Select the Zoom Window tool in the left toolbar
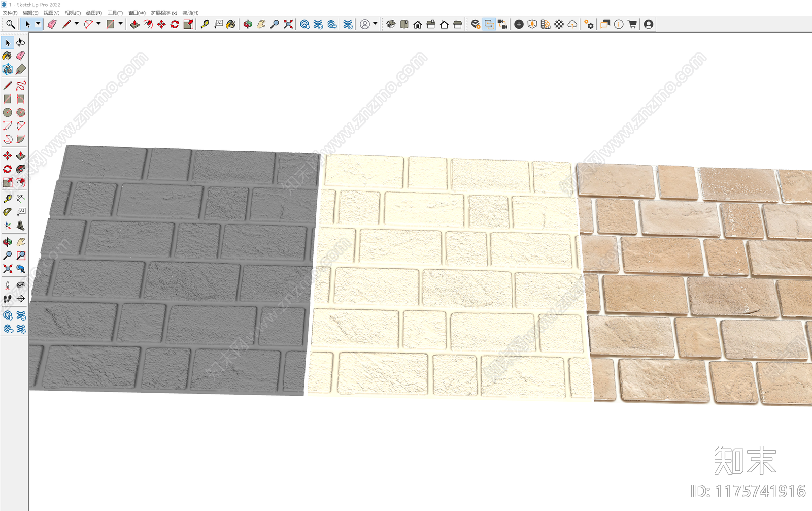The image size is (812, 511). tap(21, 255)
